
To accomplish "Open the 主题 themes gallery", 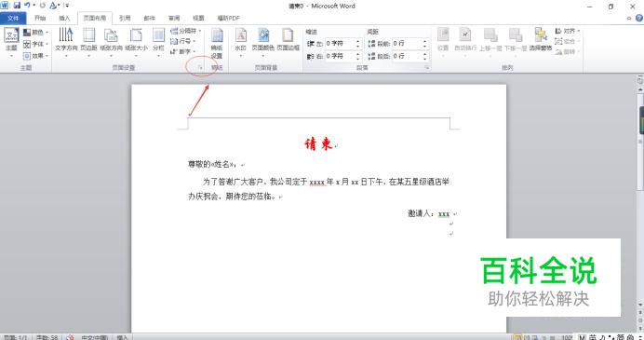I will point(11,43).
